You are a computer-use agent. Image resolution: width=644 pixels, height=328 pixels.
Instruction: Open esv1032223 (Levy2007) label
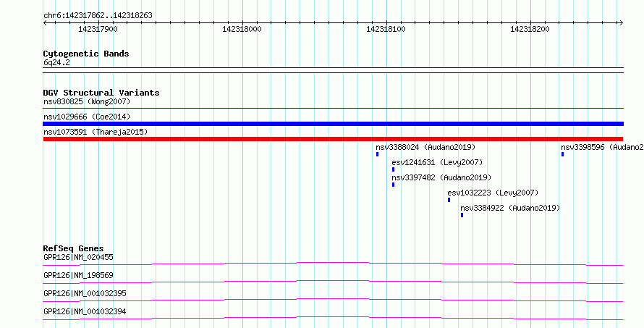pos(493,193)
